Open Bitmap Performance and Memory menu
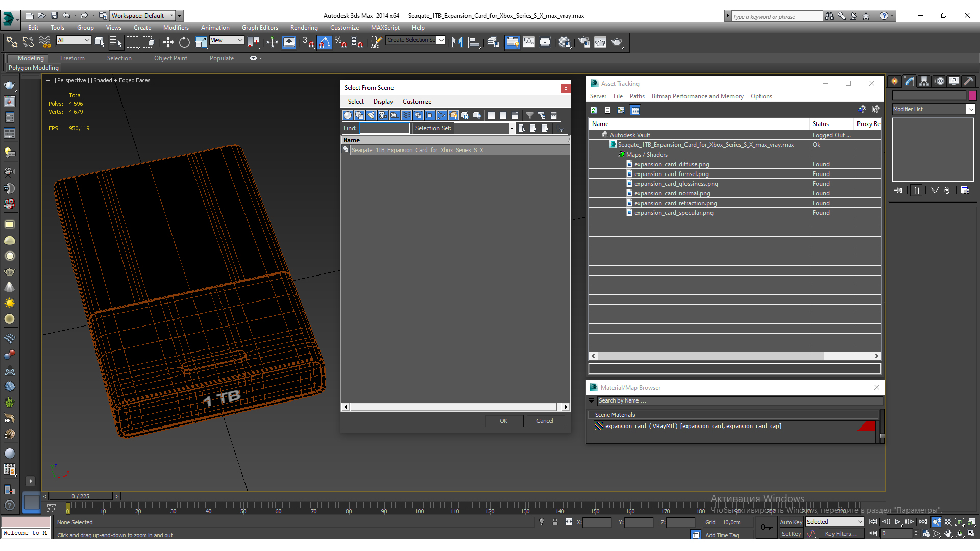Viewport: 980px width, 551px height. coord(697,96)
